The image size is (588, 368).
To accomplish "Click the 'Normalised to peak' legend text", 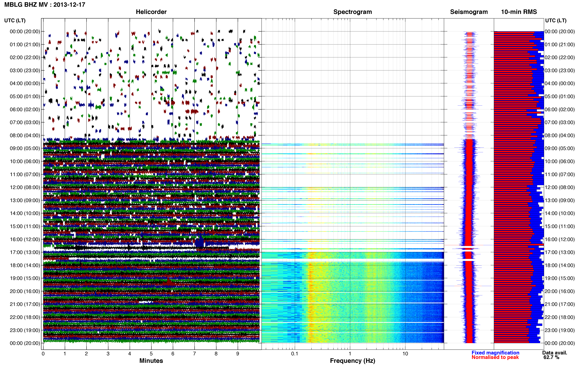I will 495,357.
